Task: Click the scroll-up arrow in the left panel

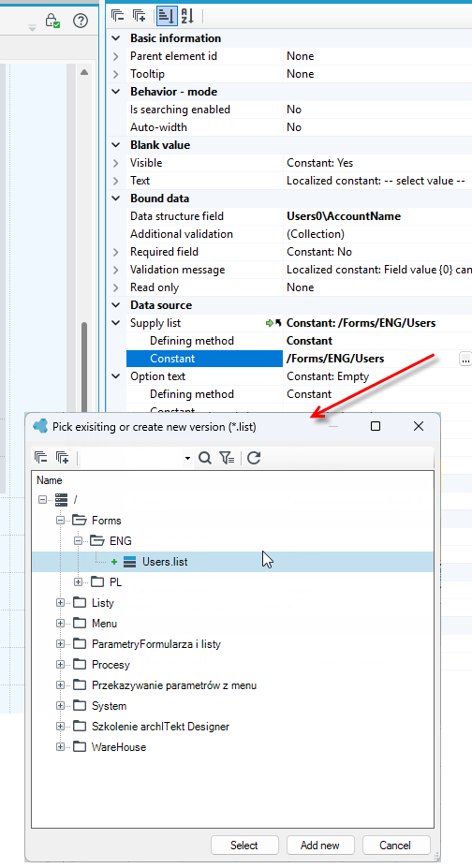Action: 84,72
